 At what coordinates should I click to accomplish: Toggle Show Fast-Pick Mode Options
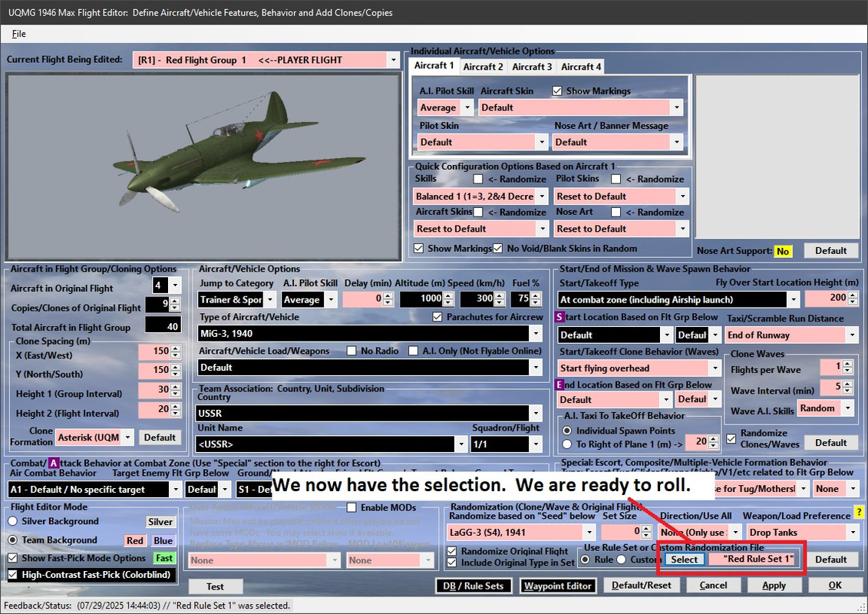click(13, 558)
